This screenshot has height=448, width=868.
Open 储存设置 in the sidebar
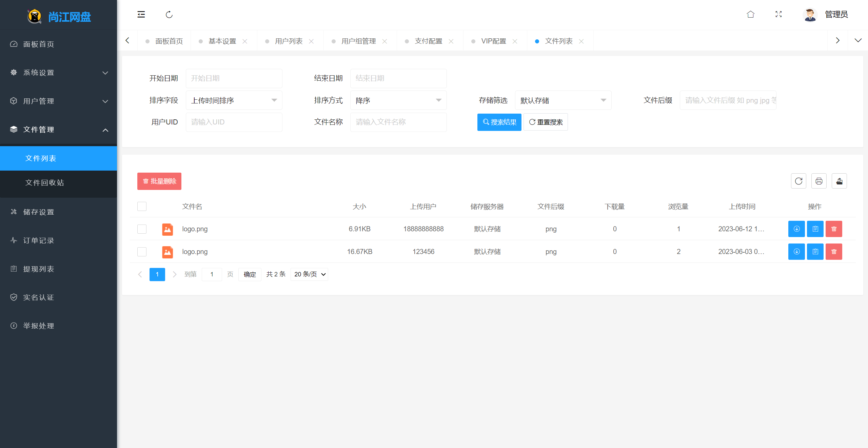(x=58, y=212)
